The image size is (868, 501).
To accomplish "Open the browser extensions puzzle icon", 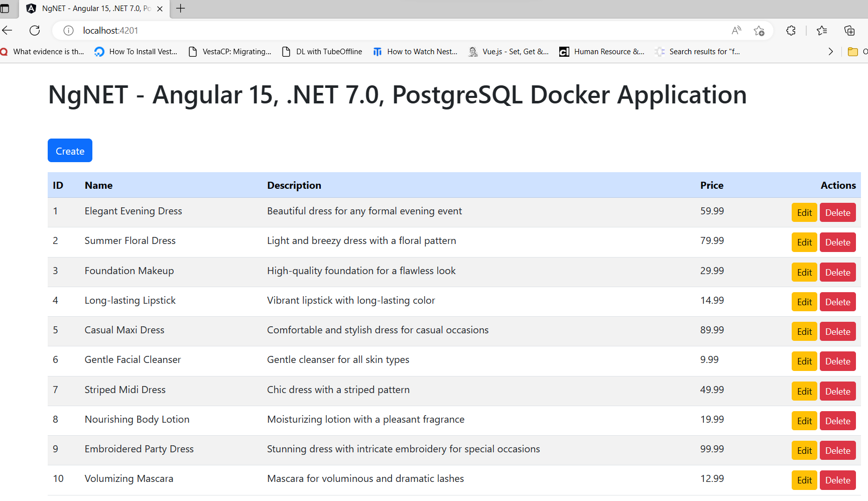I will (x=791, y=31).
